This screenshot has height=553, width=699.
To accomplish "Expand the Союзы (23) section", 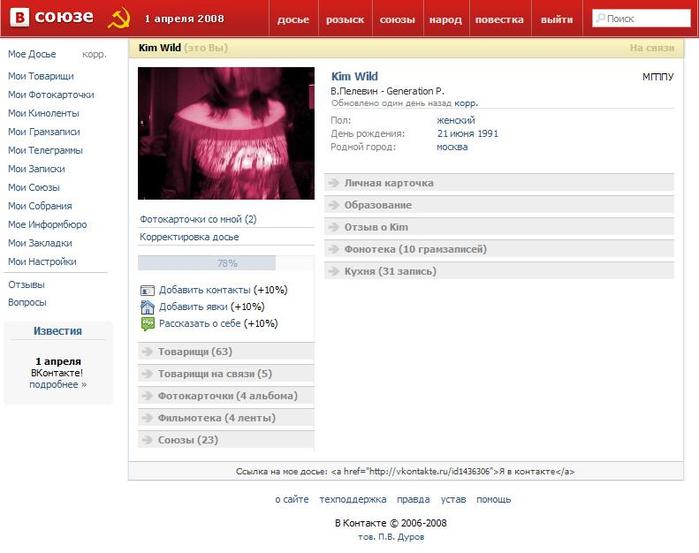I will tap(226, 440).
